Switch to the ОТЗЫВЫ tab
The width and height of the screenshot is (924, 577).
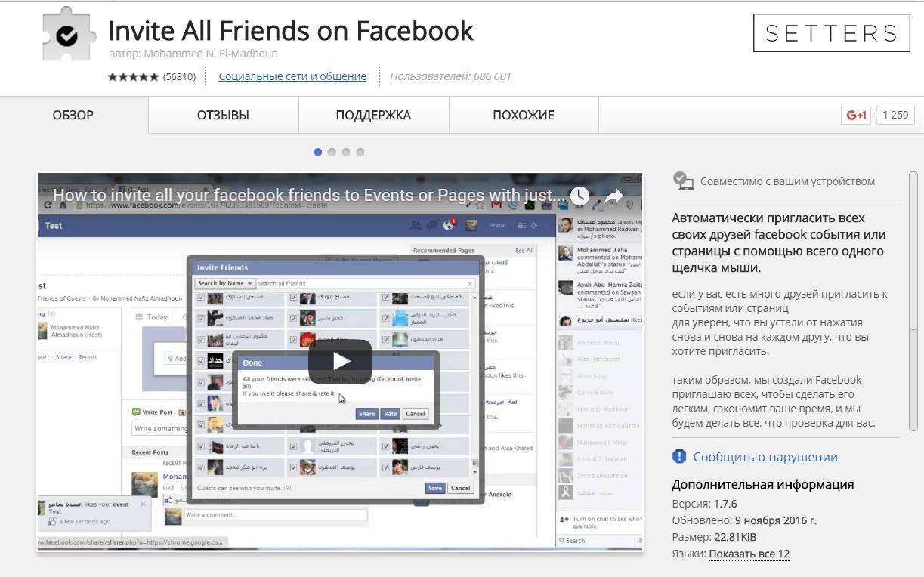[x=223, y=116]
